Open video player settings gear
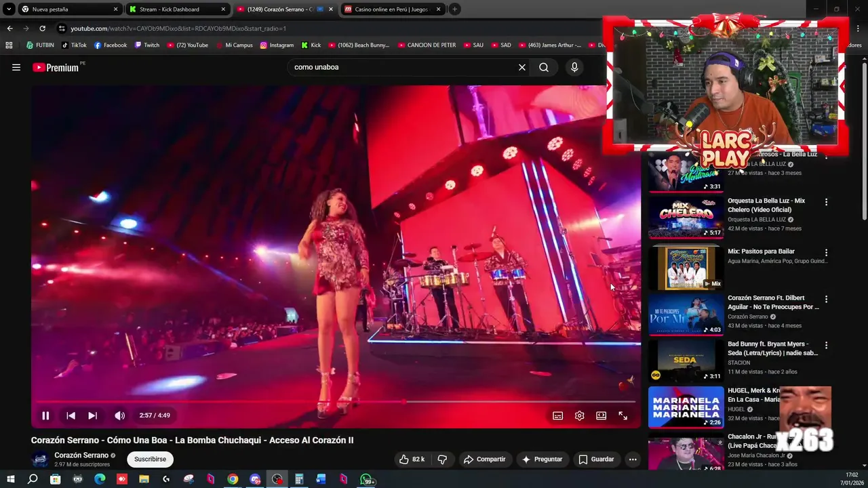Image resolution: width=868 pixels, height=488 pixels. (579, 415)
